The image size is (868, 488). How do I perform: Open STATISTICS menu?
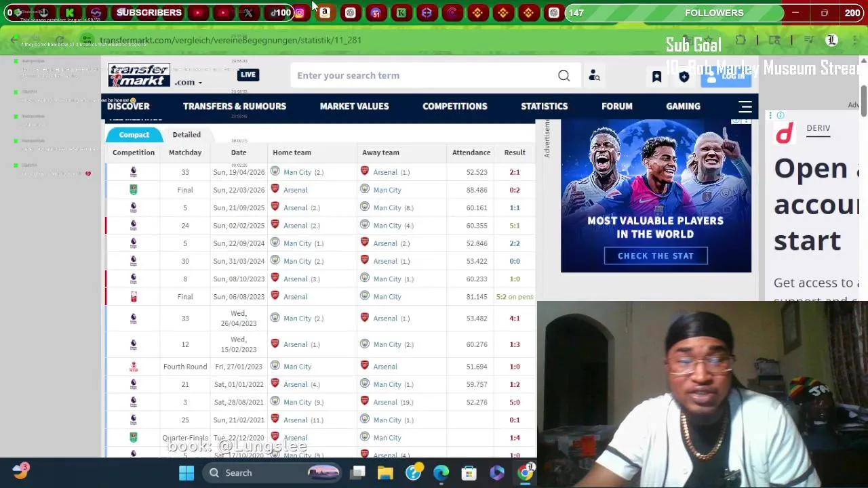click(x=544, y=106)
